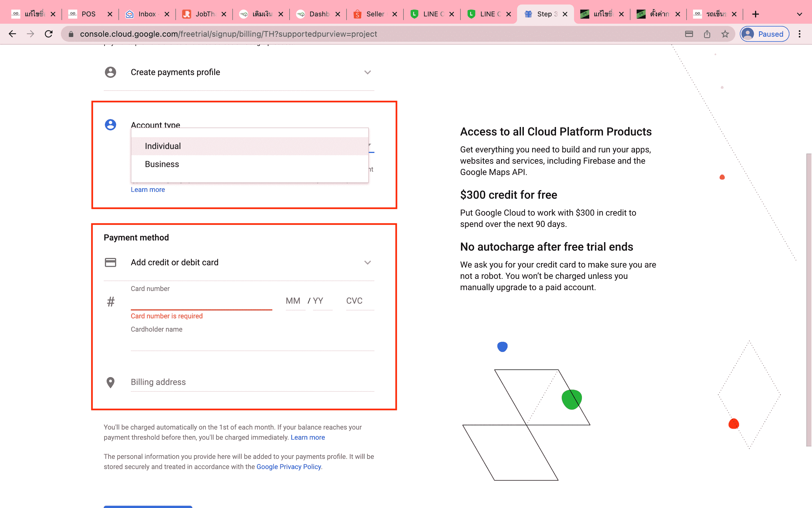Image resolution: width=812 pixels, height=508 pixels.
Task: Click the YY expiry year field
Action: click(323, 301)
